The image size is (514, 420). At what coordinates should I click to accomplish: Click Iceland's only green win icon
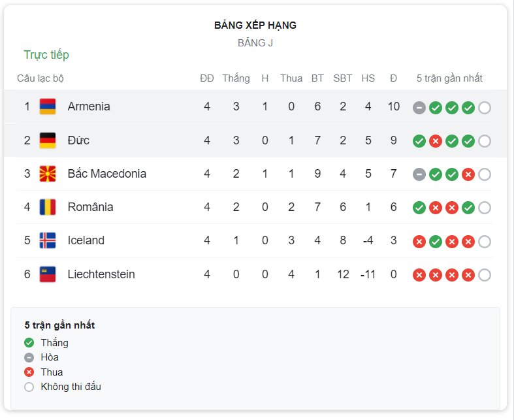click(x=436, y=242)
